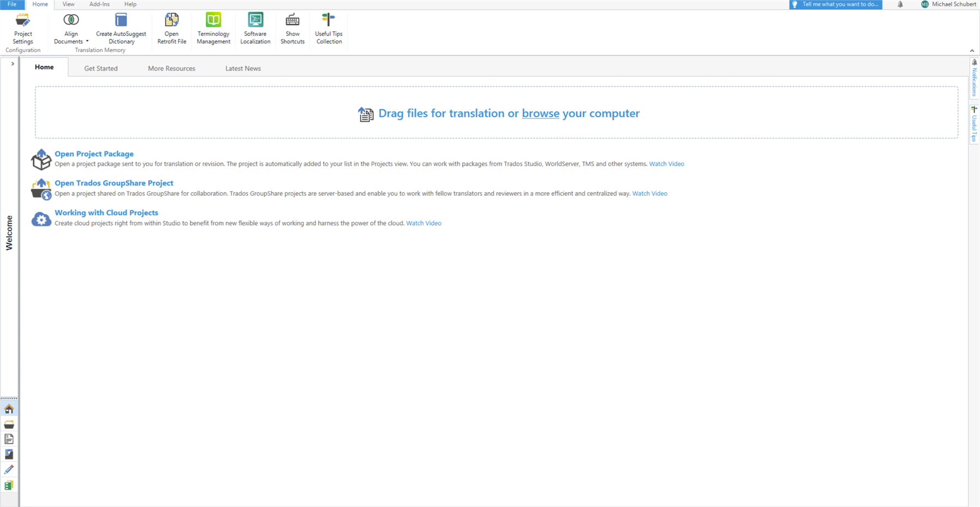The image size is (980, 507).
Task: Open the Latest News tab
Action: click(243, 69)
